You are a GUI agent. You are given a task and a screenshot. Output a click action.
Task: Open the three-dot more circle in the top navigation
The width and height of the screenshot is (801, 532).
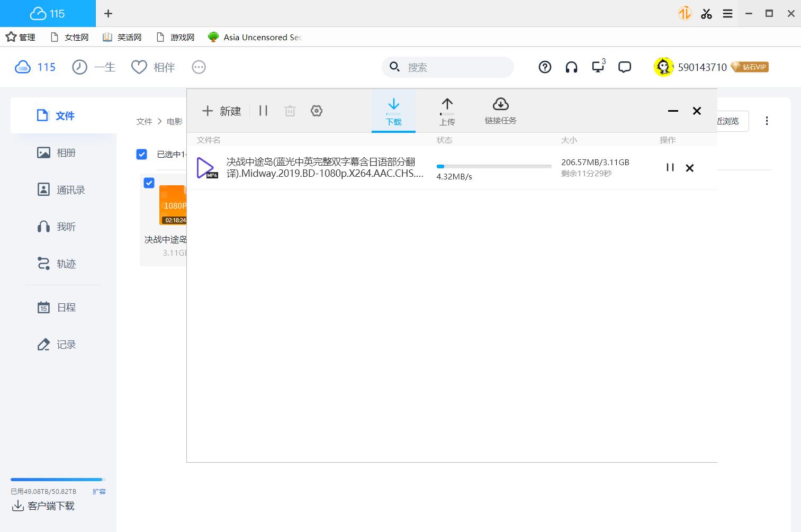click(199, 67)
